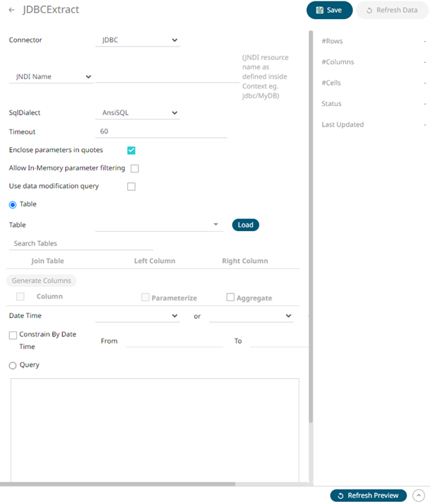430x504 pixels.
Task: Tick the Aggregate checkbox
Action: click(x=230, y=298)
